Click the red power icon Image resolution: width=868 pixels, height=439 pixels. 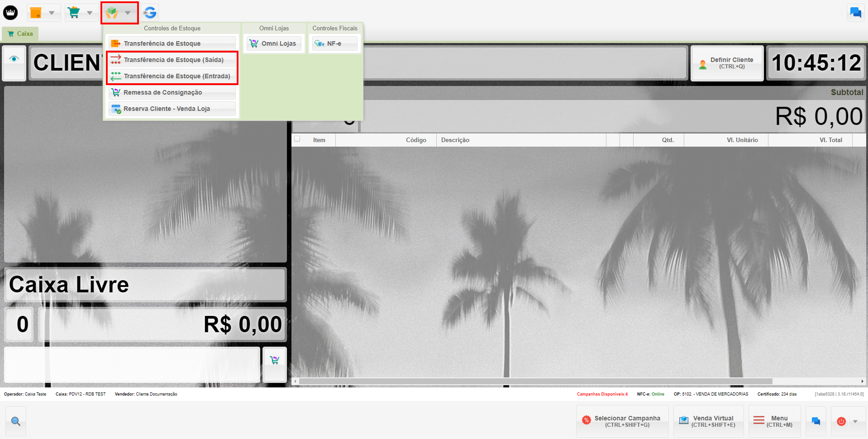(x=841, y=421)
